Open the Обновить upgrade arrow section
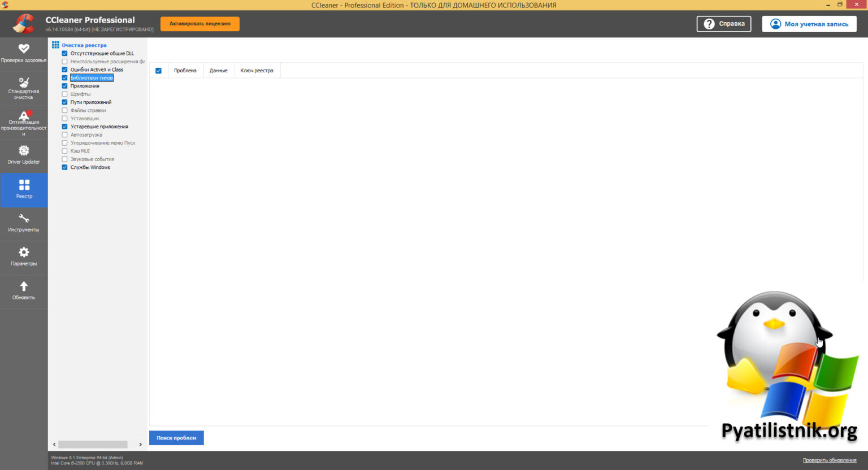Image resolution: width=868 pixels, height=470 pixels. click(24, 291)
